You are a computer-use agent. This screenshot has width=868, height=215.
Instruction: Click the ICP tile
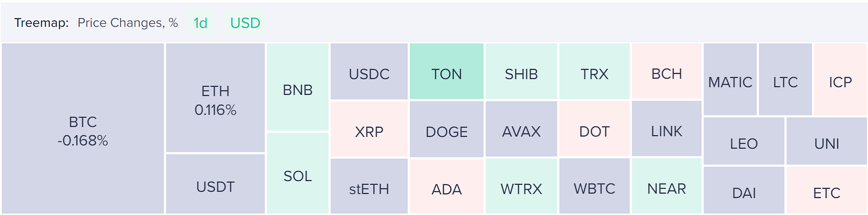840,79
